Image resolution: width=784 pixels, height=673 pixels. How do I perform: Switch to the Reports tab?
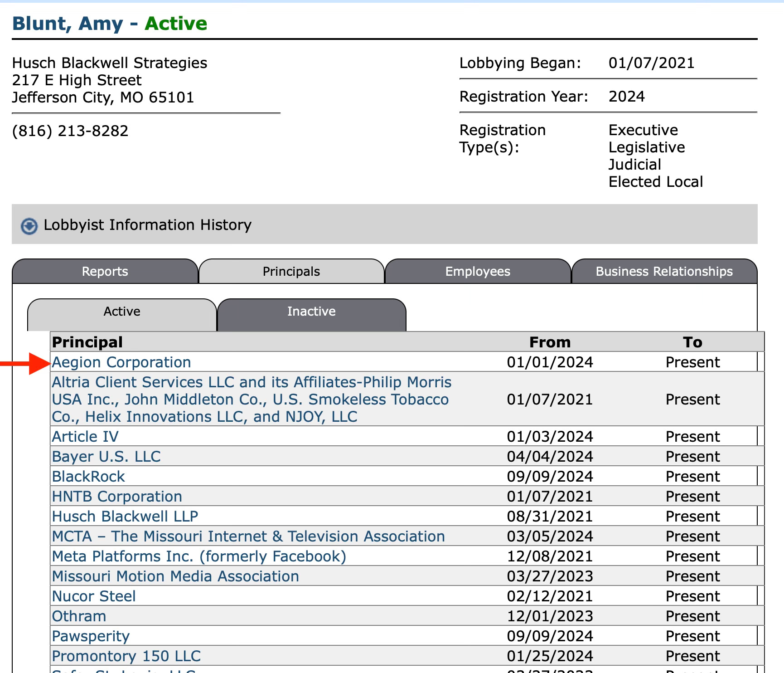pyautogui.click(x=105, y=272)
